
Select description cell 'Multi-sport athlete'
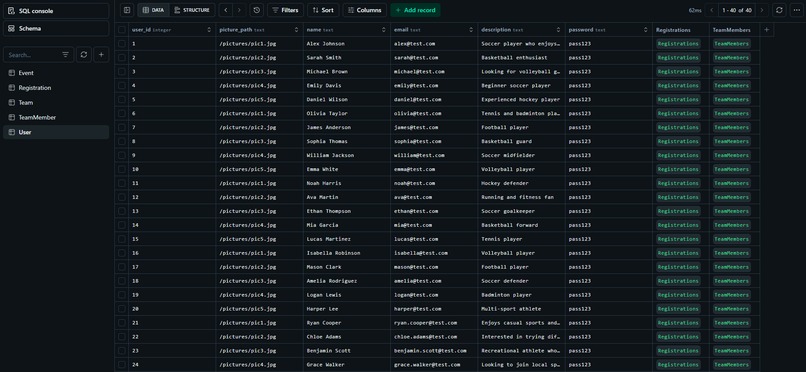click(x=522, y=309)
